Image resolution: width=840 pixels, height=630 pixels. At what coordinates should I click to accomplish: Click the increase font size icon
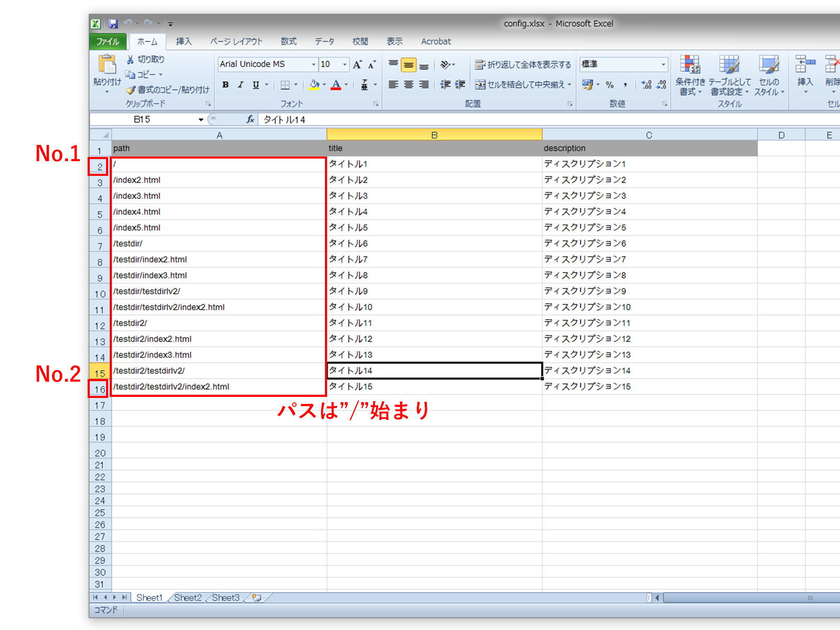358,65
